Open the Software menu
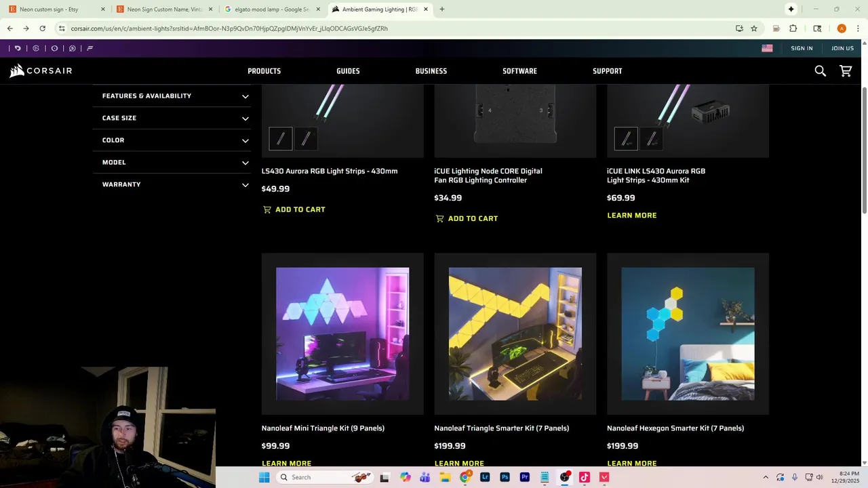The image size is (868, 488). click(519, 71)
